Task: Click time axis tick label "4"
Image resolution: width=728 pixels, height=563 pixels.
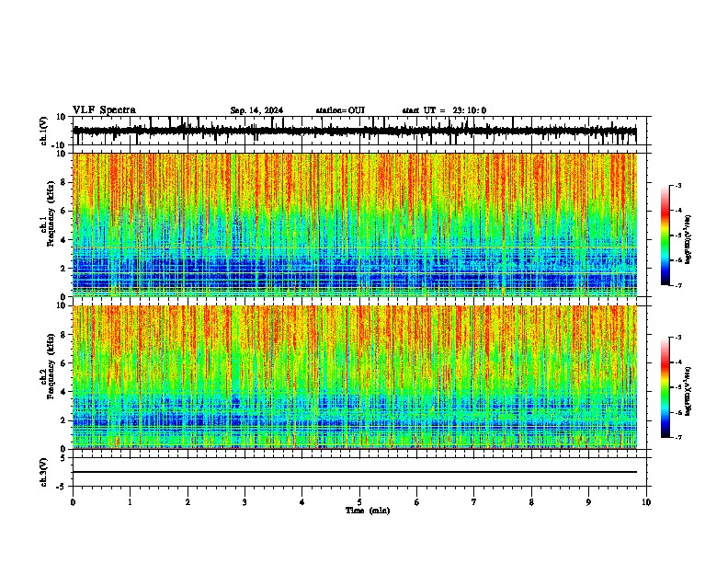Action: click(x=302, y=502)
